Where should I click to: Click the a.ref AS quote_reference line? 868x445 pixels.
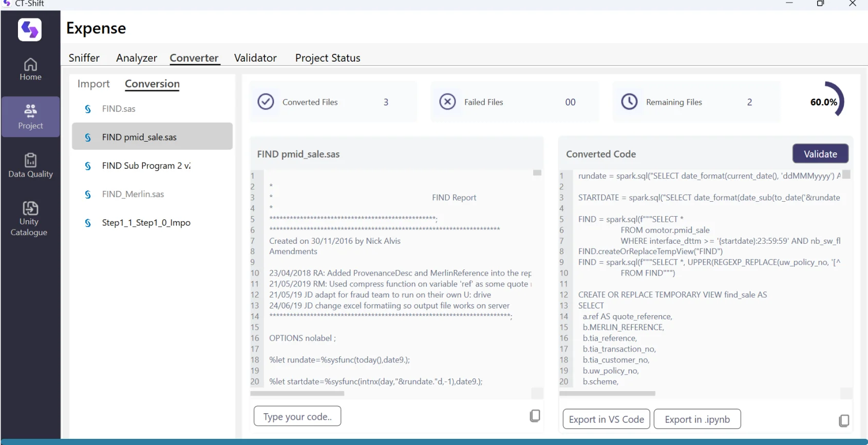click(627, 317)
